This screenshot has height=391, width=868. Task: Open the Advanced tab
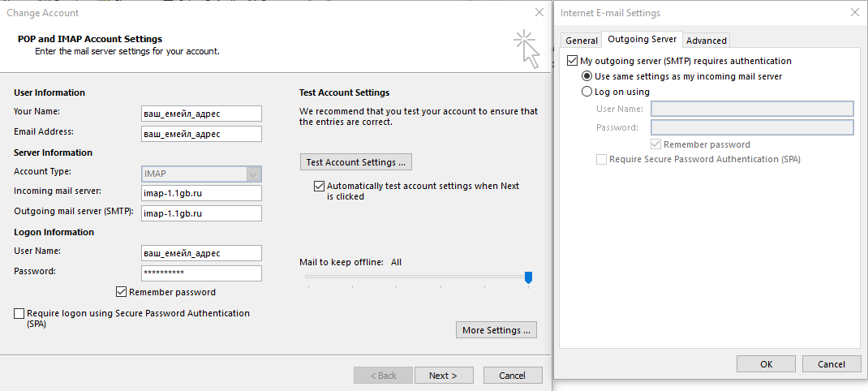click(706, 41)
